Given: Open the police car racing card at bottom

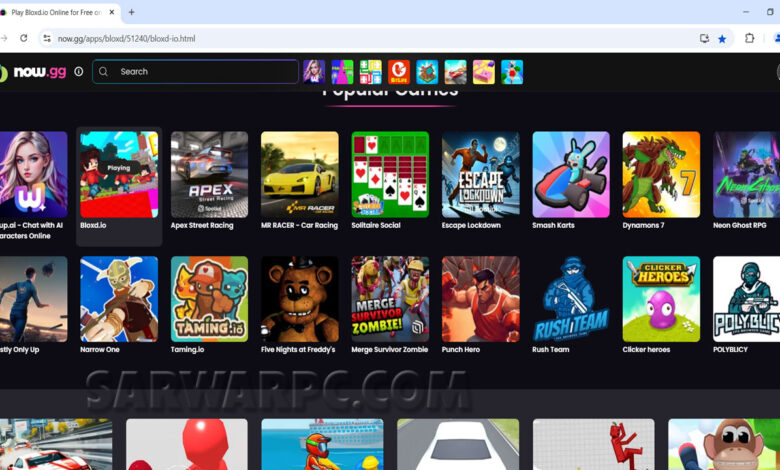Looking at the screenshot, I should coord(56,444).
